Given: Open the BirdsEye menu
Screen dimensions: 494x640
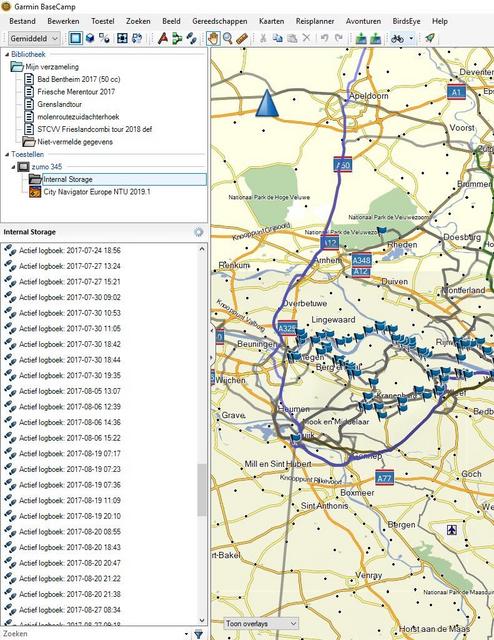Looking at the screenshot, I should point(406,21).
